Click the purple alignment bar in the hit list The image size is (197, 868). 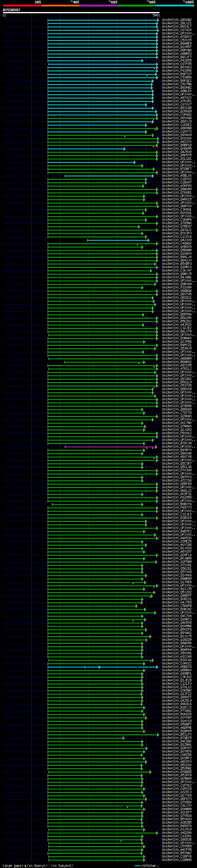[x=111, y=447]
